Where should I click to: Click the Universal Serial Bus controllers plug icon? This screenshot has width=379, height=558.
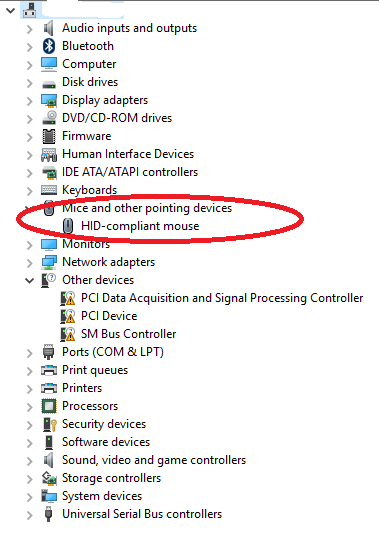click(49, 514)
